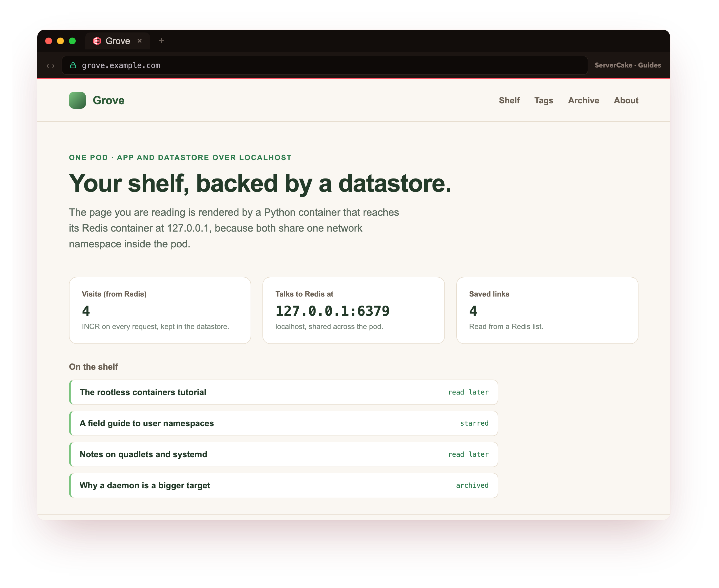Click the yellow minimize window button

[x=60, y=41]
